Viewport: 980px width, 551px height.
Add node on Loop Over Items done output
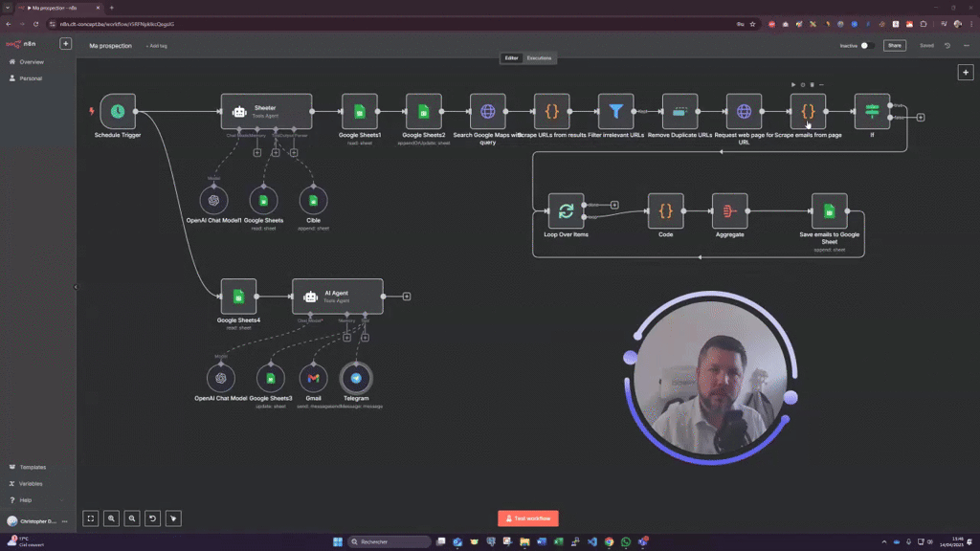click(614, 205)
